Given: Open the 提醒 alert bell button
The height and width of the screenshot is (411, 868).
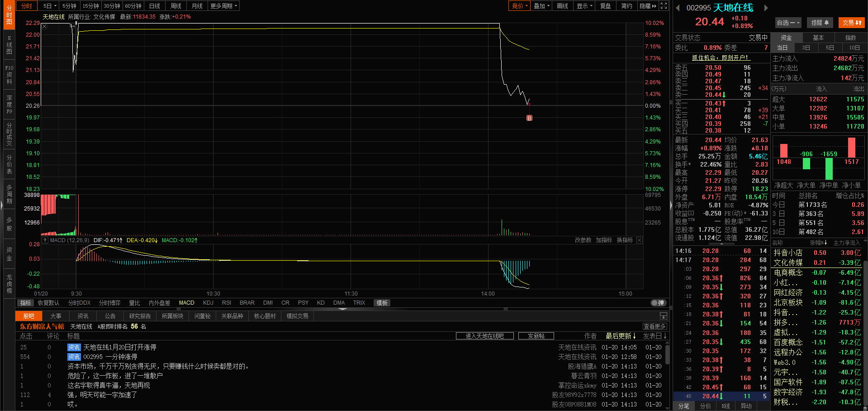Looking at the screenshot, I should pos(820,23).
